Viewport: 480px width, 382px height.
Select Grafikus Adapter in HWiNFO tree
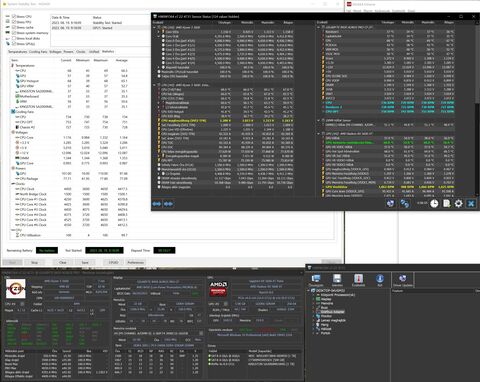coord(332,312)
